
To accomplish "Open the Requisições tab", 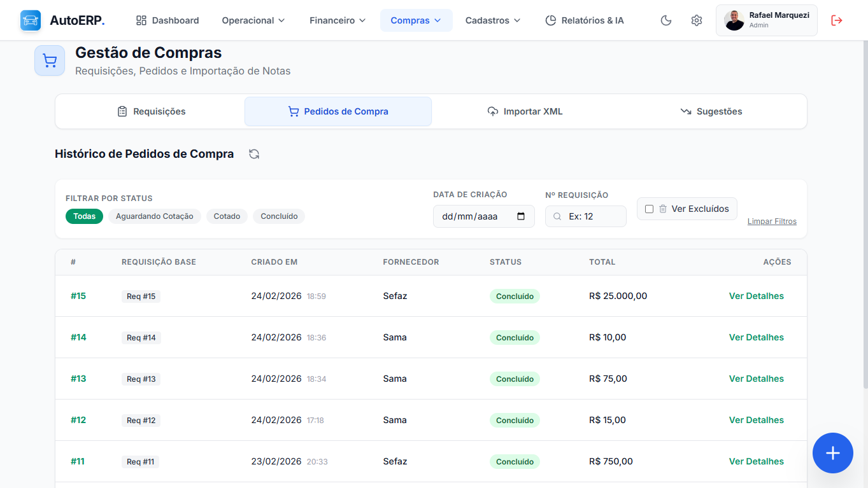I will point(151,111).
